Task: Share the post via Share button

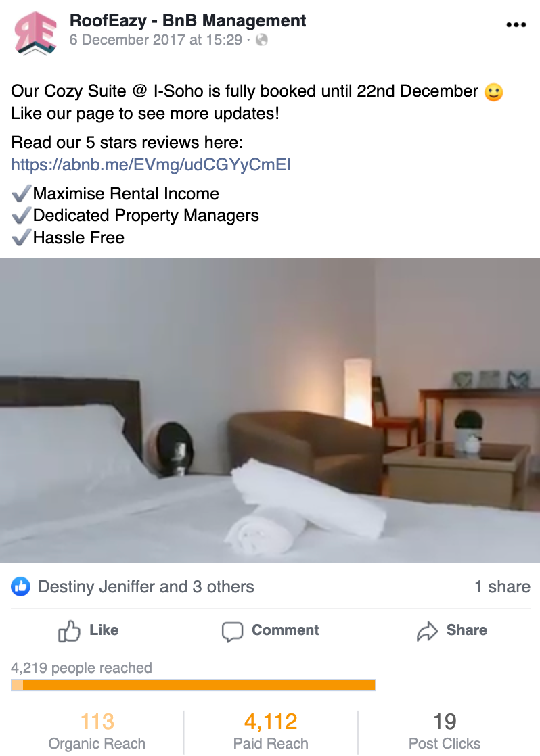Action: (451, 631)
